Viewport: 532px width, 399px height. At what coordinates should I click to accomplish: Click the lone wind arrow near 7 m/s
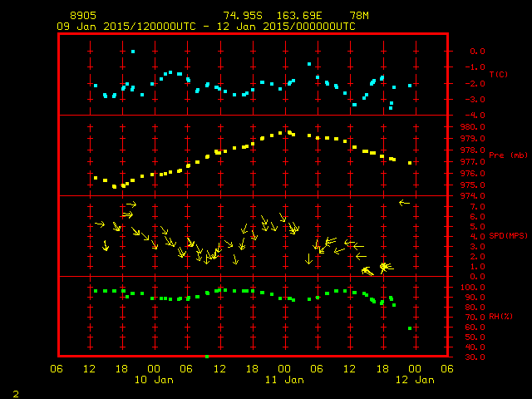pyautogui.click(x=404, y=203)
